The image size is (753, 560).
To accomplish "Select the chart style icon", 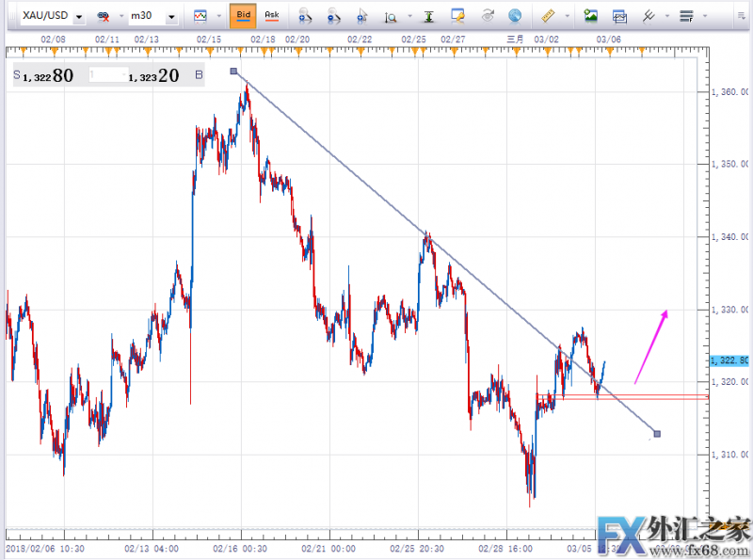I will click(x=200, y=16).
